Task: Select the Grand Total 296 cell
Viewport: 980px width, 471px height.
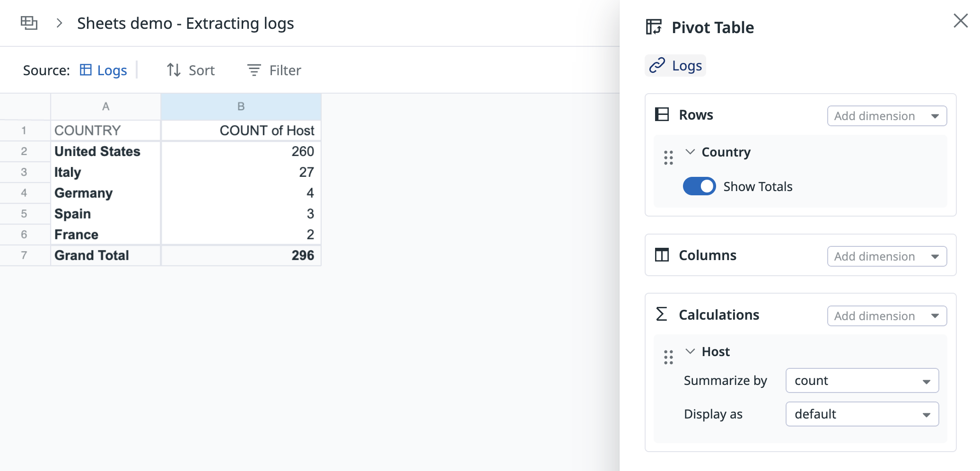Action: point(241,255)
